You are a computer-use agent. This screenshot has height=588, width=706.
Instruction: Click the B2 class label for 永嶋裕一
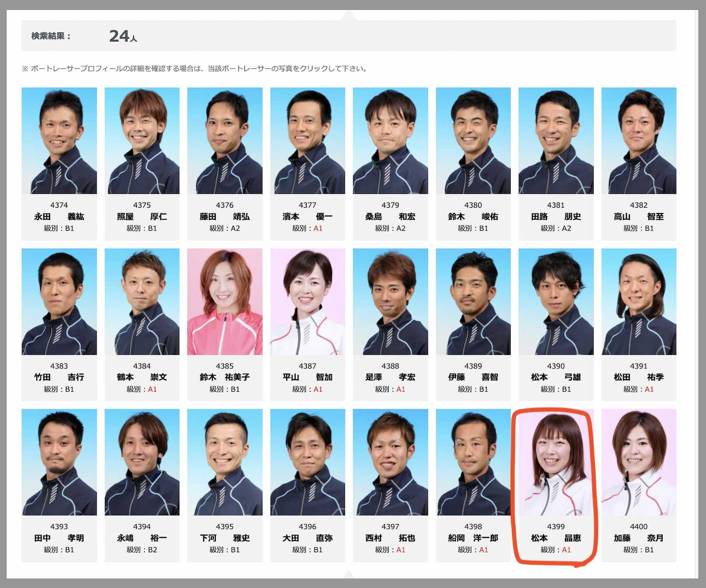tap(152, 550)
